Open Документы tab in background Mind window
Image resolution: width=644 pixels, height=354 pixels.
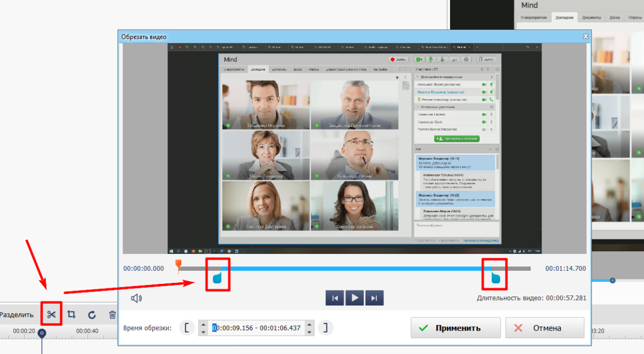591,18
